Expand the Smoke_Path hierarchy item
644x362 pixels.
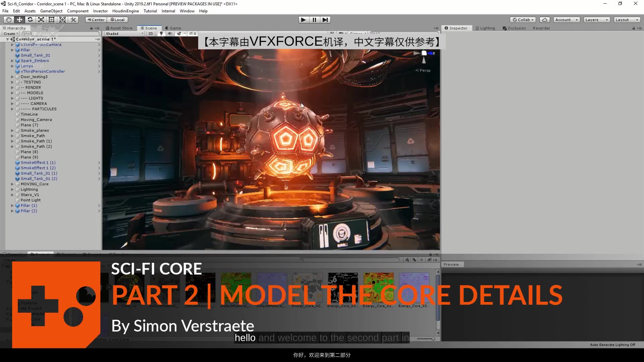pos(12,136)
